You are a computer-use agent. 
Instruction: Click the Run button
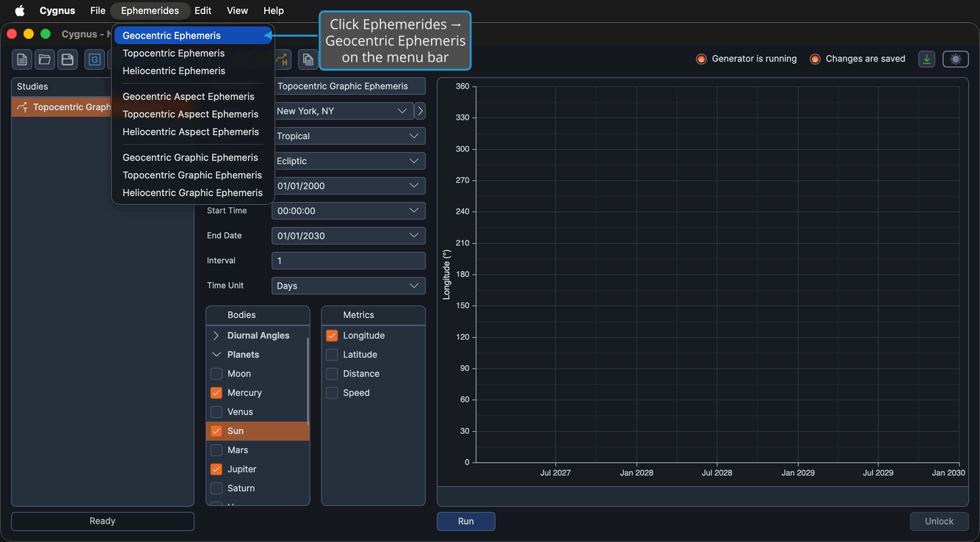pyautogui.click(x=466, y=521)
